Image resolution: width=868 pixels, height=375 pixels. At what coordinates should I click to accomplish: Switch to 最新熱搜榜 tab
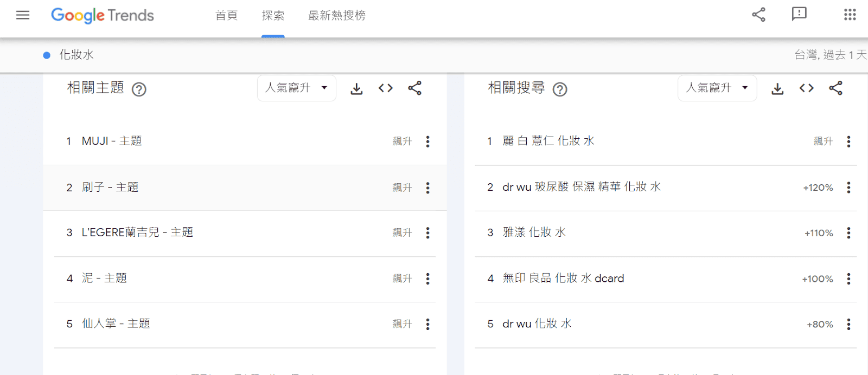point(336,16)
